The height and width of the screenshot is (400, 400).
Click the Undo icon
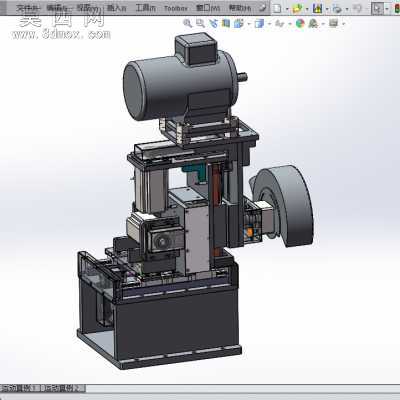[357, 9]
